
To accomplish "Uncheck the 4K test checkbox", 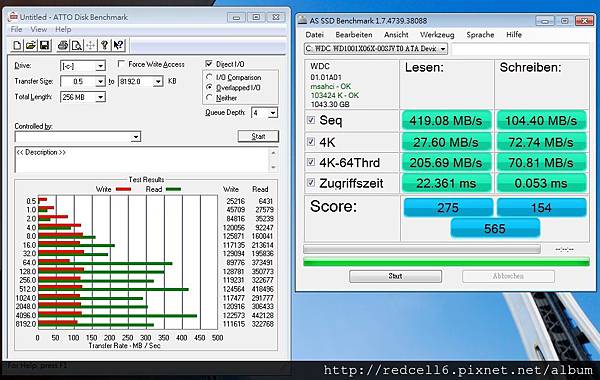I will click(x=311, y=142).
